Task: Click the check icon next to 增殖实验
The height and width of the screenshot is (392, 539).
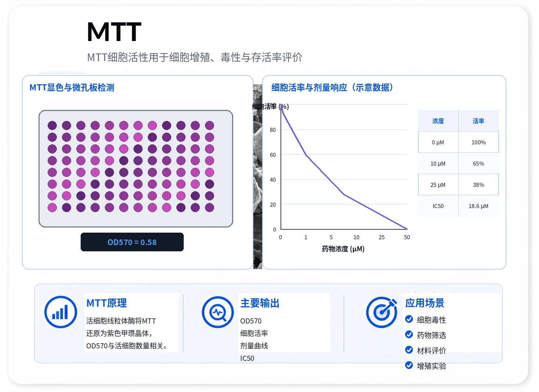Action: pos(409,365)
